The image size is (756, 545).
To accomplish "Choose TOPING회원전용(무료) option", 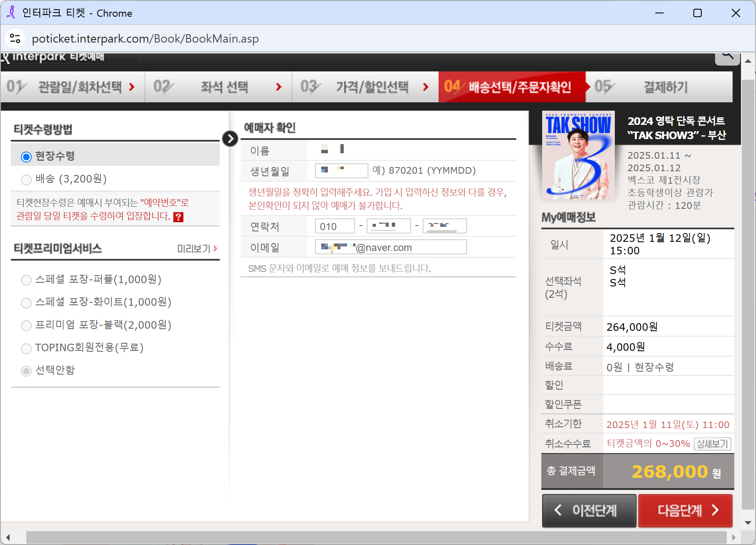I will pyautogui.click(x=26, y=348).
